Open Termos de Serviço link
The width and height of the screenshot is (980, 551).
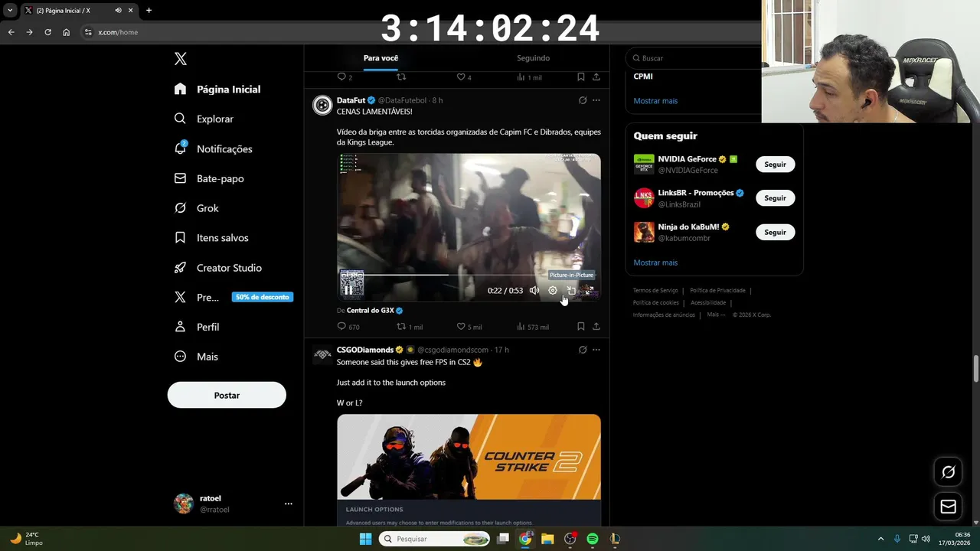click(x=655, y=291)
